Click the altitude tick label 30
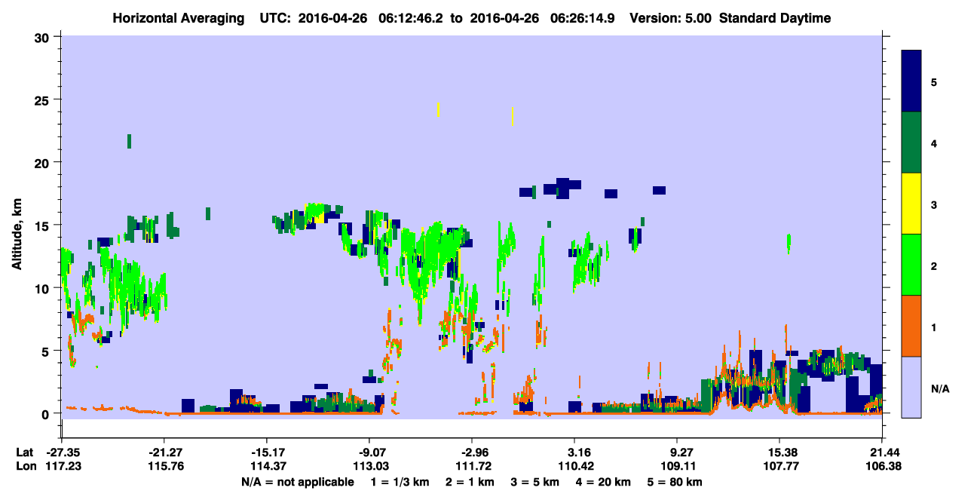 (43, 37)
